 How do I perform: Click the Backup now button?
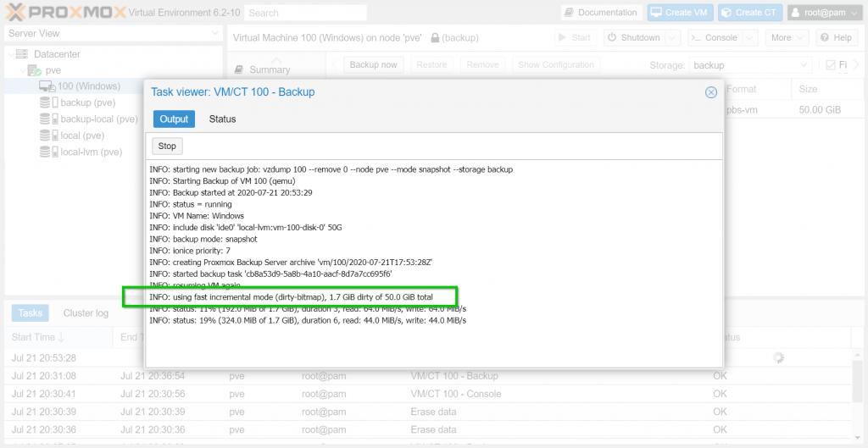click(374, 64)
